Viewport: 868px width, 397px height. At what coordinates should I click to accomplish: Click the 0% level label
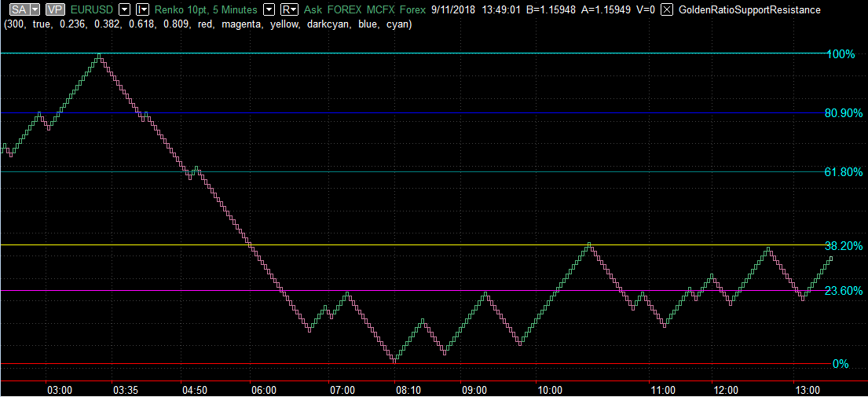point(841,364)
